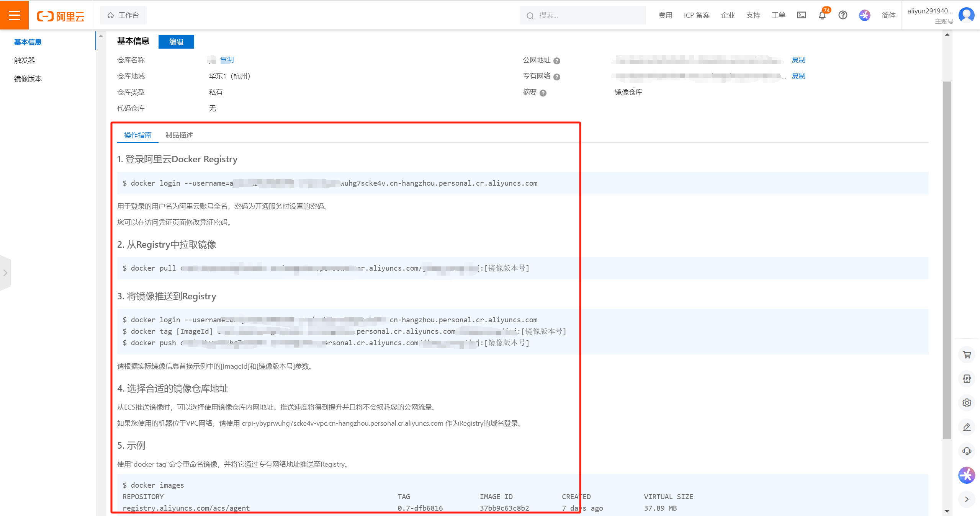This screenshot has width=980, height=516.
Task: Copy the 公网地址 value
Action: pyautogui.click(x=798, y=60)
